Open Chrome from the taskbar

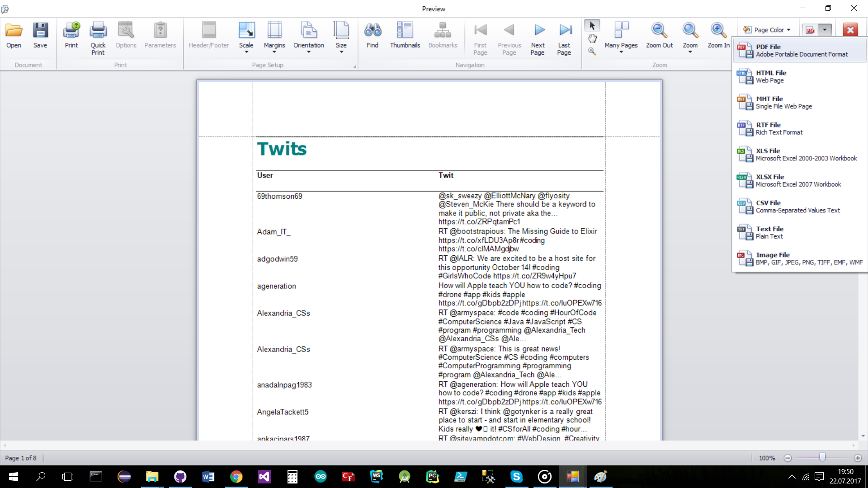236,477
